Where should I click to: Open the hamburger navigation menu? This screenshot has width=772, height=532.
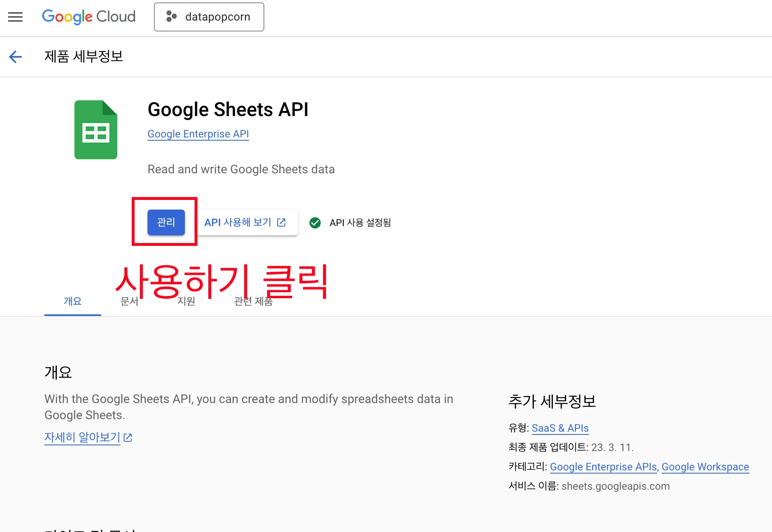(15, 17)
